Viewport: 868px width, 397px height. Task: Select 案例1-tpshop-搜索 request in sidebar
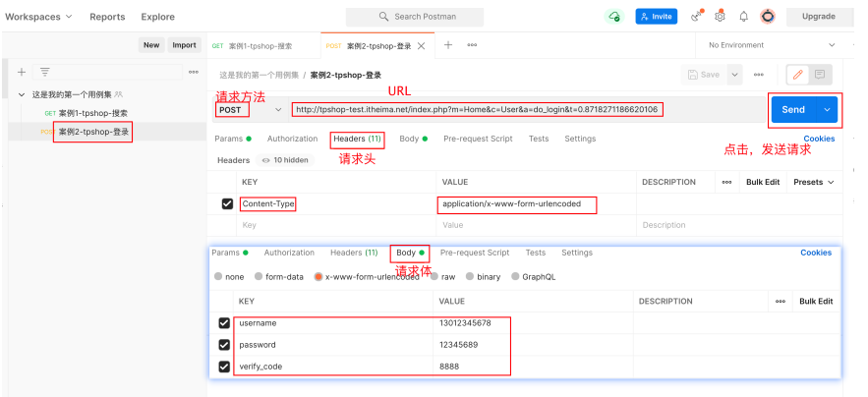tap(93, 113)
